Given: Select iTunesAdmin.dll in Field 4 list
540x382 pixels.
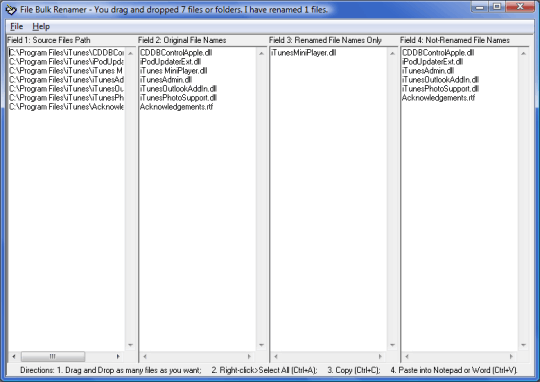Looking at the screenshot, I should pyautogui.click(x=428, y=71).
